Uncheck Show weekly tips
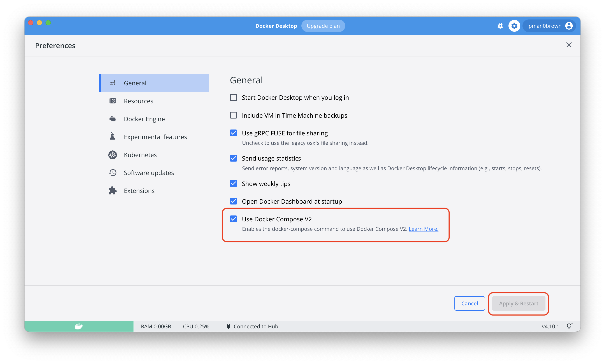605x364 pixels. point(233,184)
